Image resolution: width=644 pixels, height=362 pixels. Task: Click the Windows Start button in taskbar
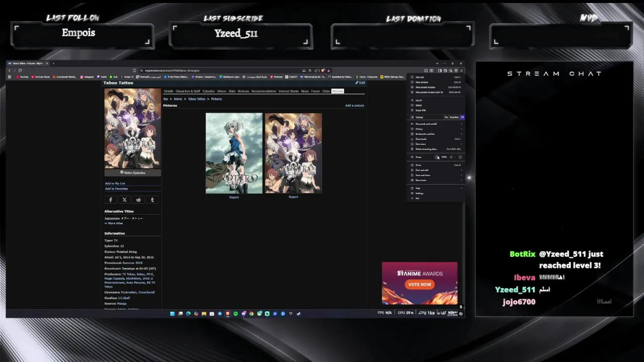click(172, 313)
